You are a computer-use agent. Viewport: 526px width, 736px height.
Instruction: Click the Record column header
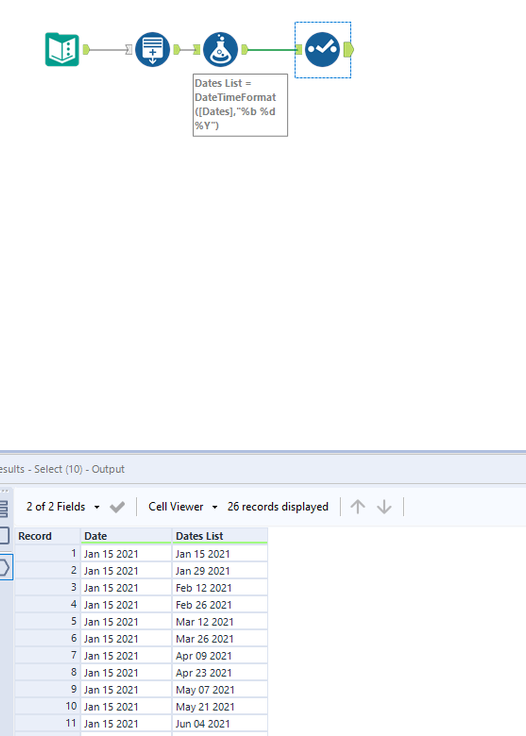tap(47, 536)
